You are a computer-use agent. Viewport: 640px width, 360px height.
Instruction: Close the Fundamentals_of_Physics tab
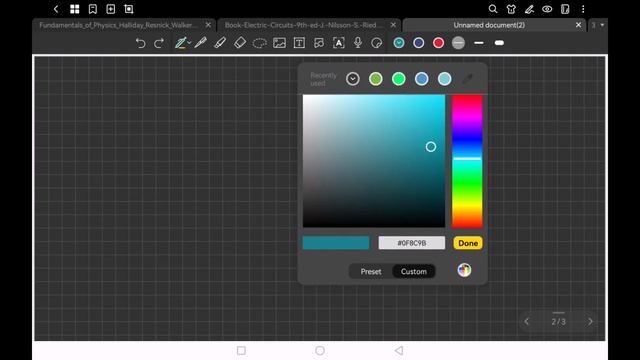pyautogui.click(x=208, y=25)
